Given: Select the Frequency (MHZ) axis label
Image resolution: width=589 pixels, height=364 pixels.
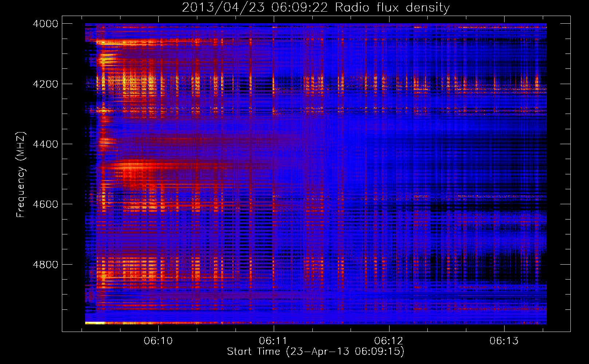Looking at the screenshot, I should click(21, 175).
